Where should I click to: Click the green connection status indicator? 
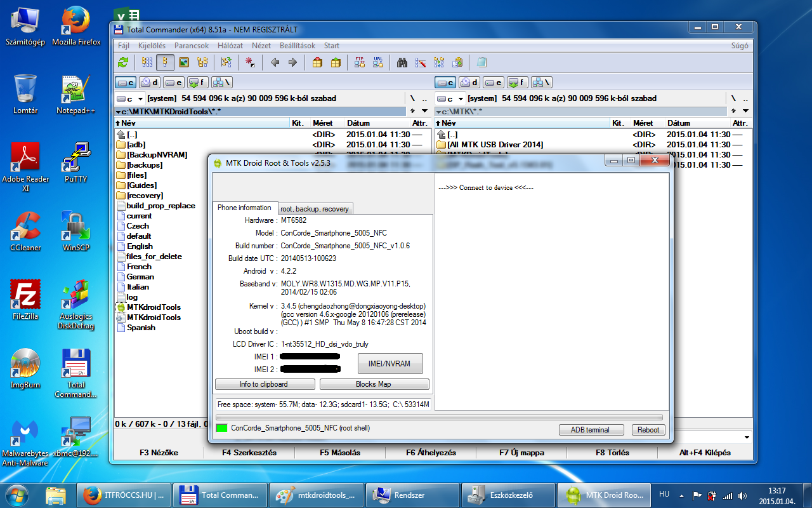point(221,429)
